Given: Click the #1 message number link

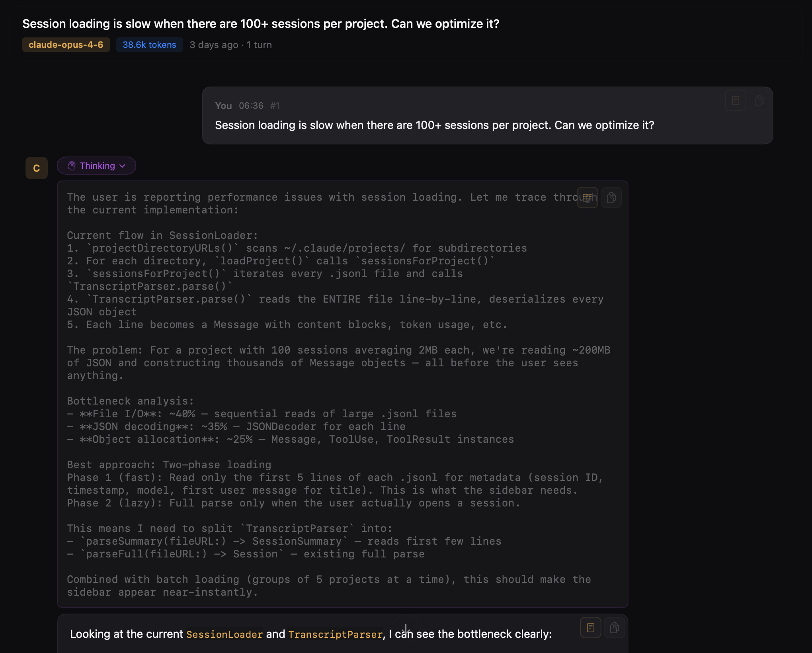Looking at the screenshot, I should (x=275, y=106).
